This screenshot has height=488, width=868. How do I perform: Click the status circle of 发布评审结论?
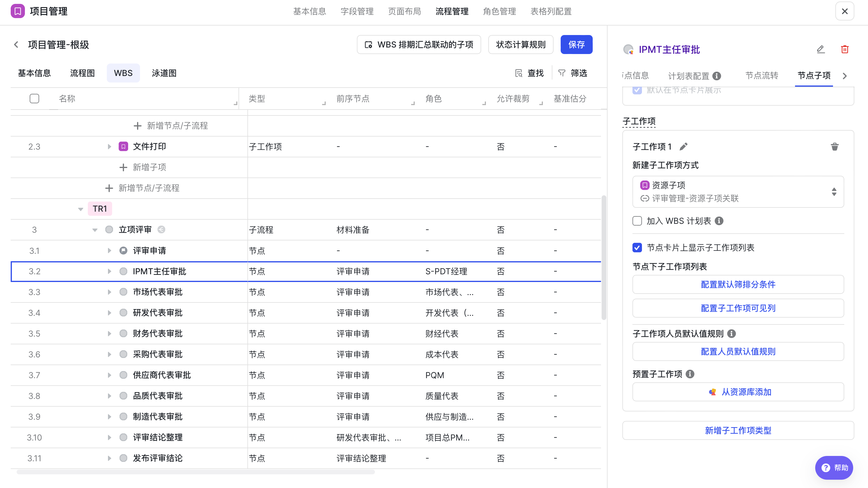click(123, 458)
